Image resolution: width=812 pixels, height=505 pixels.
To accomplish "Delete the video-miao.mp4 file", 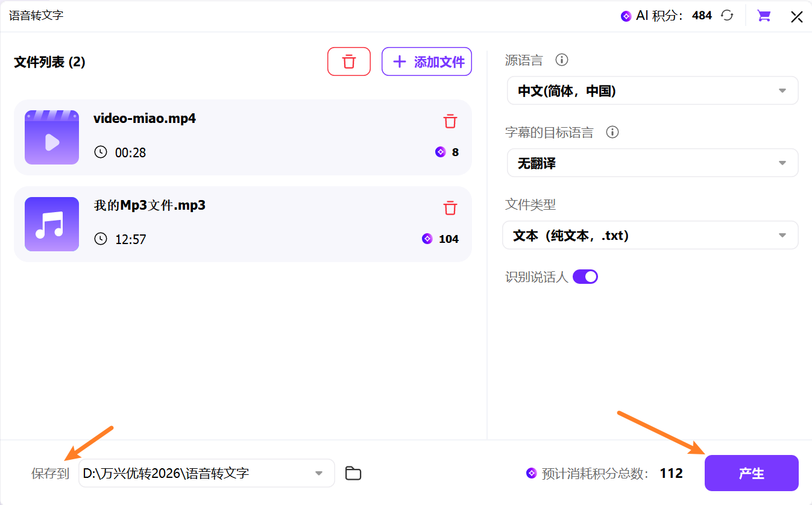I will click(450, 121).
